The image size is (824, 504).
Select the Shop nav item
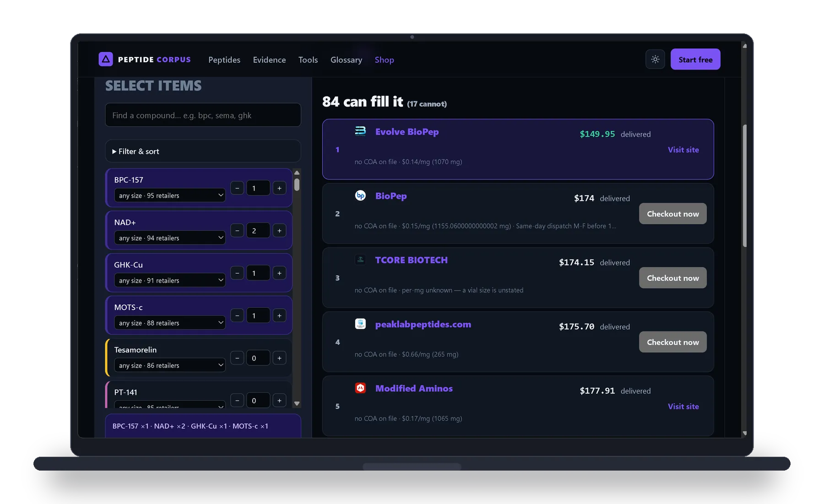point(384,59)
